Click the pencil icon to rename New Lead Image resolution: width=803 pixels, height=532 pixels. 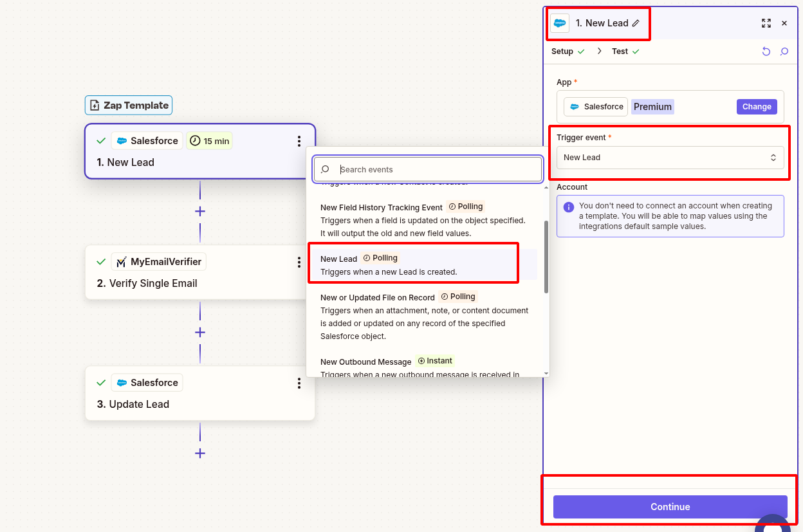click(x=636, y=23)
